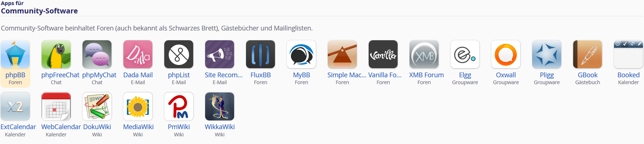Open the DokuWiki text link
The width and height of the screenshot is (644, 144).
pos(97,127)
